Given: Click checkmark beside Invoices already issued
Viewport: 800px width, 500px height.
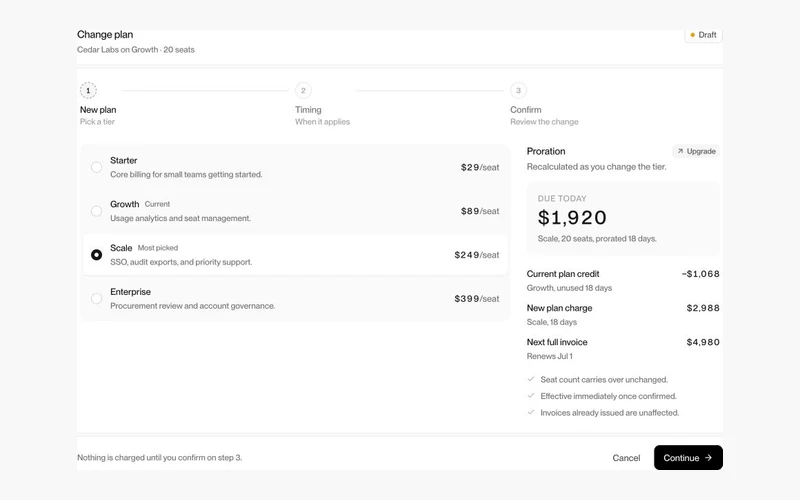Looking at the screenshot, I should click(x=531, y=412).
